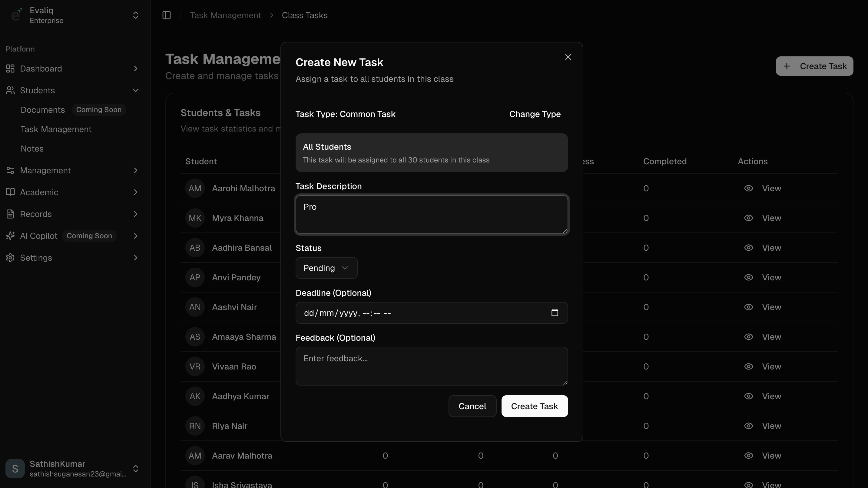The height and width of the screenshot is (488, 868).
Task: Click the AI Copilot sparkle icon
Action: click(x=10, y=236)
